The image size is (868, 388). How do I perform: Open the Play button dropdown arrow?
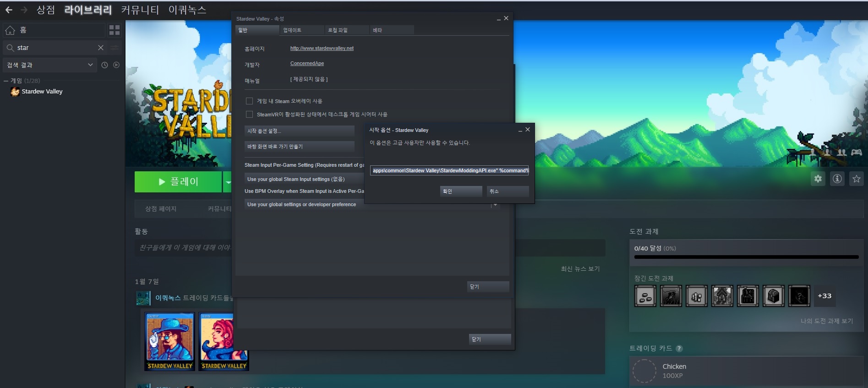tap(228, 182)
